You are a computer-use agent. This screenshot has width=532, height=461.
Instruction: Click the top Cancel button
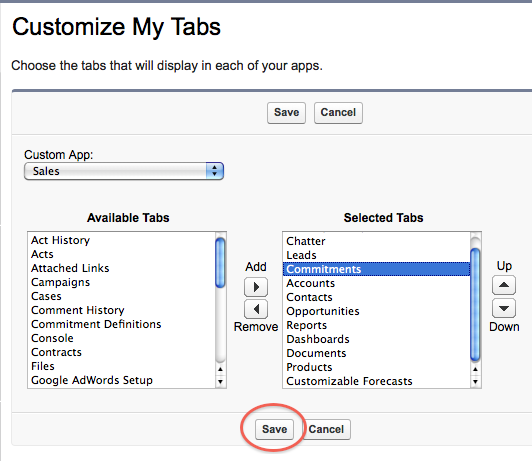(x=338, y=113)
